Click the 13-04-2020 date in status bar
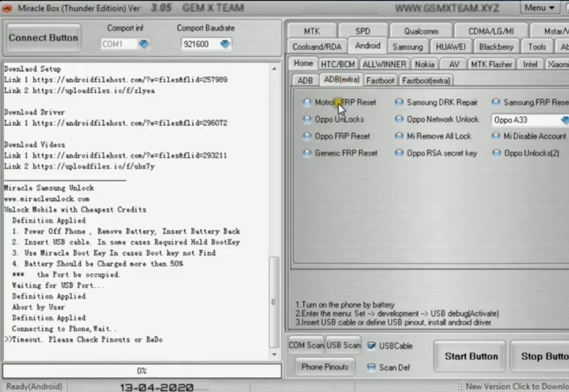The width and height of the screenshot is (569, 392). click(x=156, y=387)
